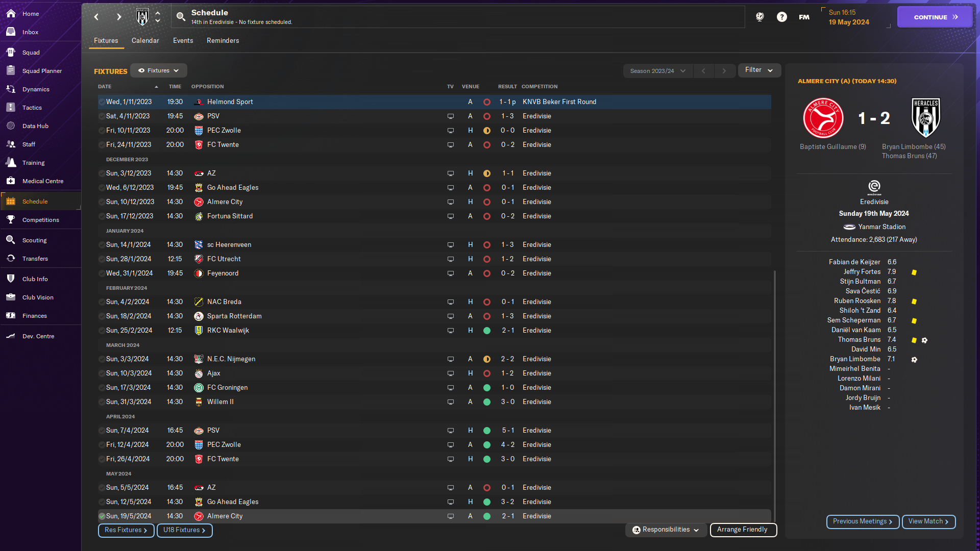This screenshot has height=551, width=980.
Task: Click the View Match button
Action: coord(928,521)
